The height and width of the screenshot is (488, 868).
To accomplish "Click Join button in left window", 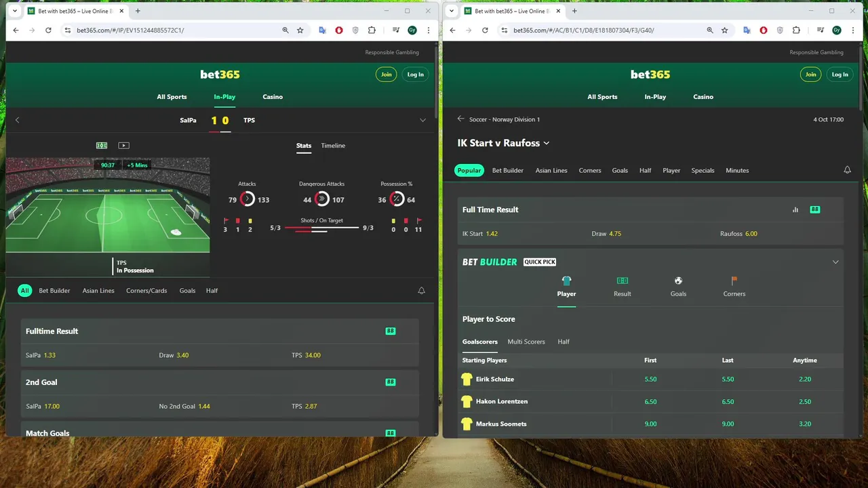I will coord(387,75).
